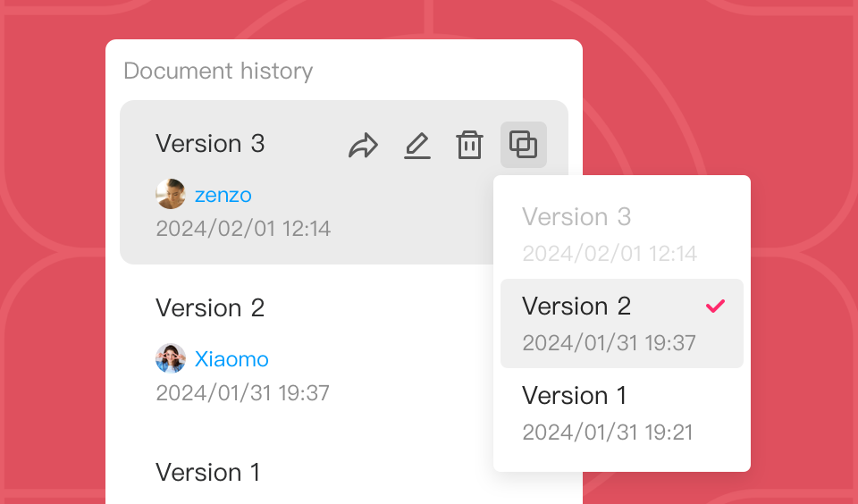Open the zenzo user link
The height and width of the screenshot is (504, 858).
tap(223, 195)
